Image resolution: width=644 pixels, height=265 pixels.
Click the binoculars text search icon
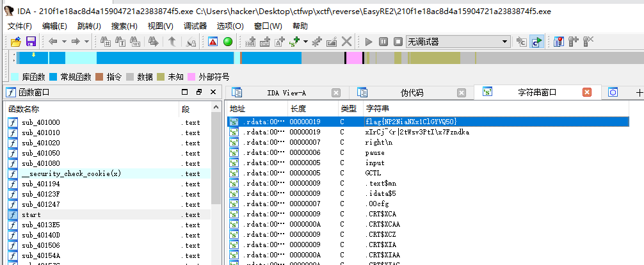coord(120,42)
